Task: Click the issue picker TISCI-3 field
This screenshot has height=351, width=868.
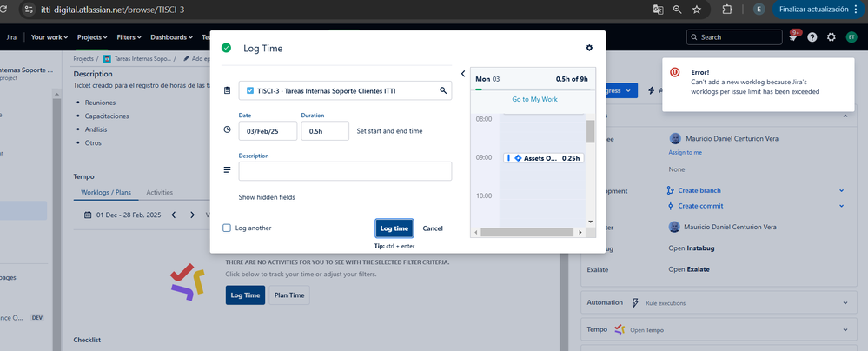Action: coord(345,90)
